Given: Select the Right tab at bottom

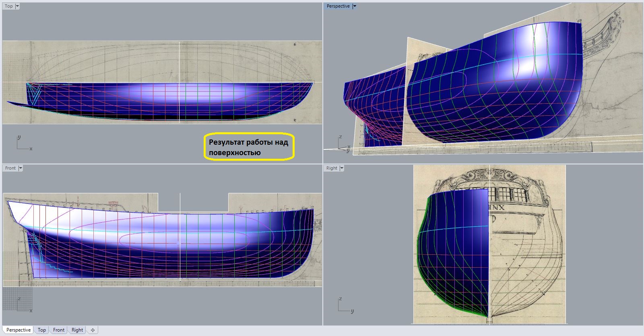Looking at the screenshot, I should (77, 330).
